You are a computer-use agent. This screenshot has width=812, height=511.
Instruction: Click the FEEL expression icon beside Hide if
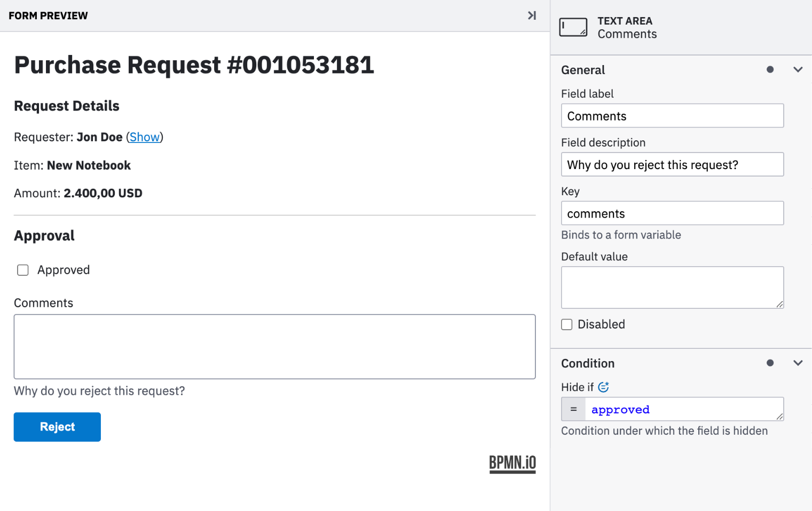[x=604, y=387]
